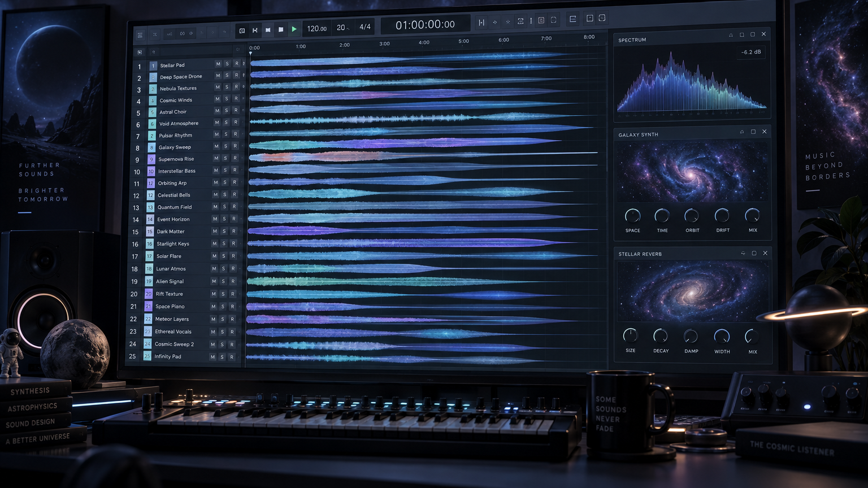The height and width of the screenshot is (488, 868).
Task: Arm recording on the Nebula Textures track
Action: pos(236,87)
